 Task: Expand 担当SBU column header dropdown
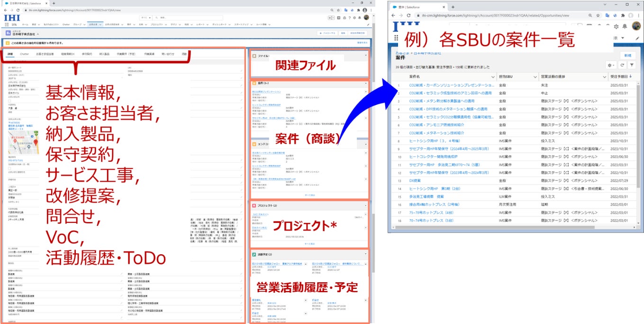[535, 77]
